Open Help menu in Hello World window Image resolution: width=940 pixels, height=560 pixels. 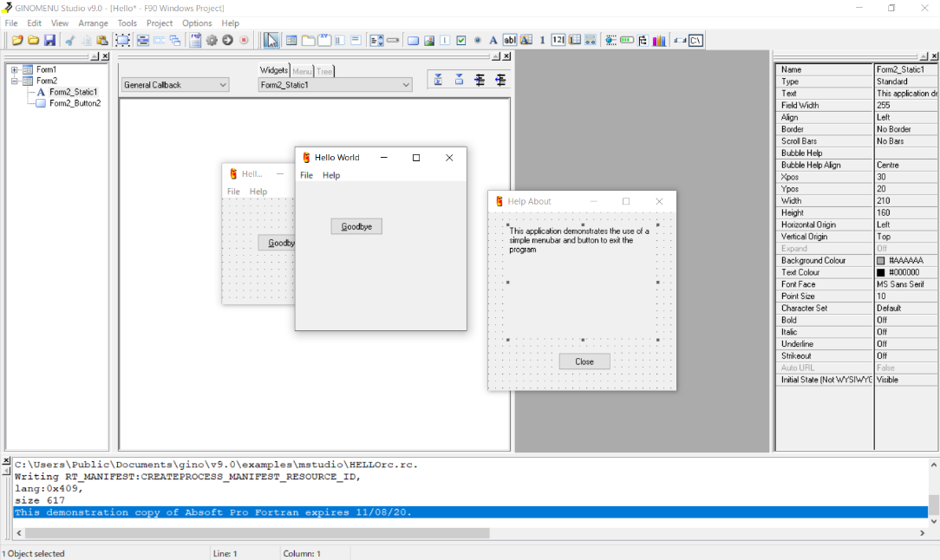coord(331,175)
